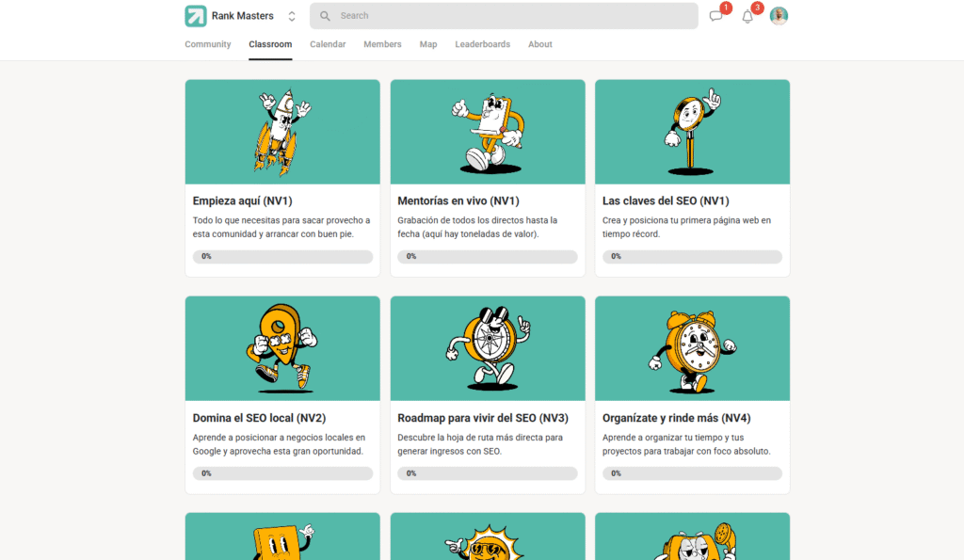
Task: Open the notifications bell icon
Action: point(747,16)
